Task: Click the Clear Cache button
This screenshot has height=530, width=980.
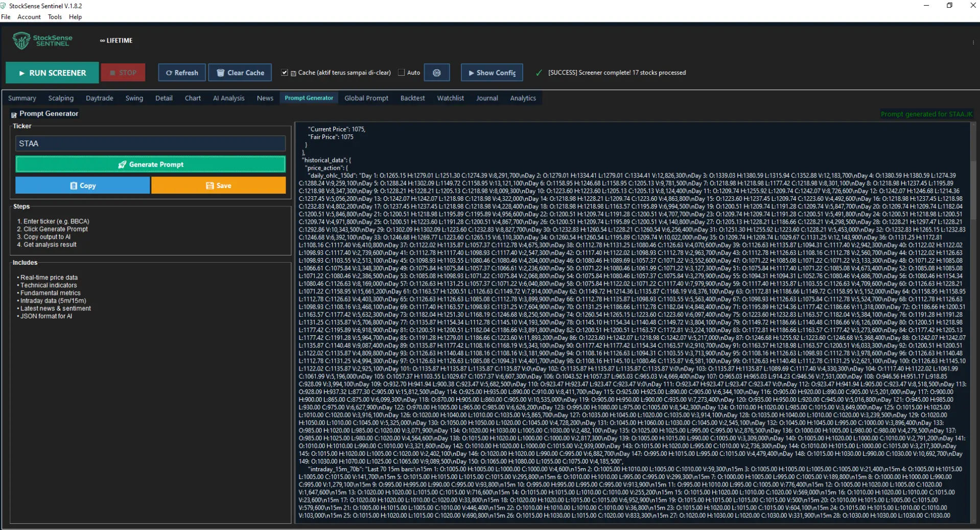Action: 240,73
